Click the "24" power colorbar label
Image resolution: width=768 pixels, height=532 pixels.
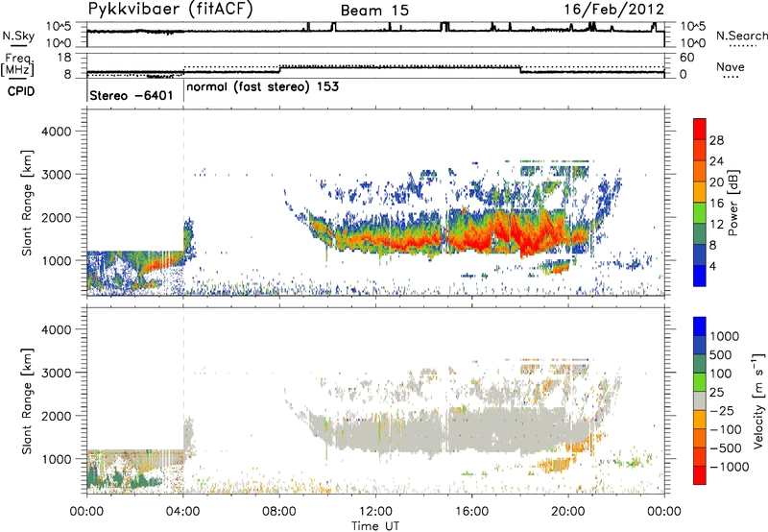716,161
